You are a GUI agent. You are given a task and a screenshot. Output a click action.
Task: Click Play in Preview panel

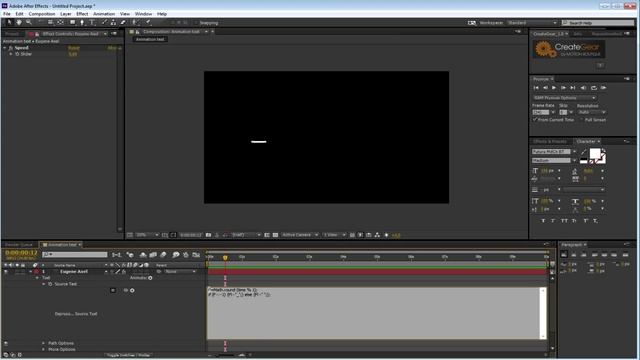[554, 88]
